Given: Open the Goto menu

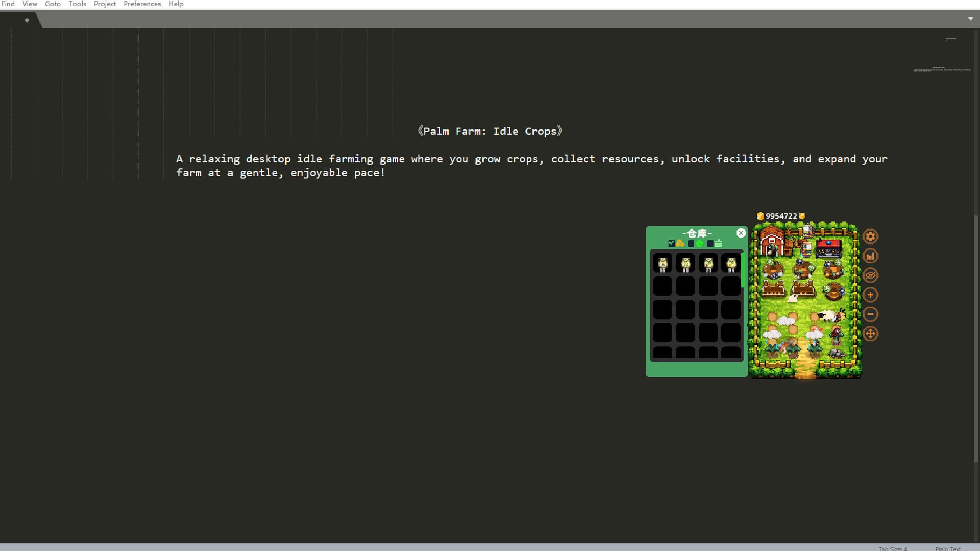Looking at the screenshot, I should point(53,4).
